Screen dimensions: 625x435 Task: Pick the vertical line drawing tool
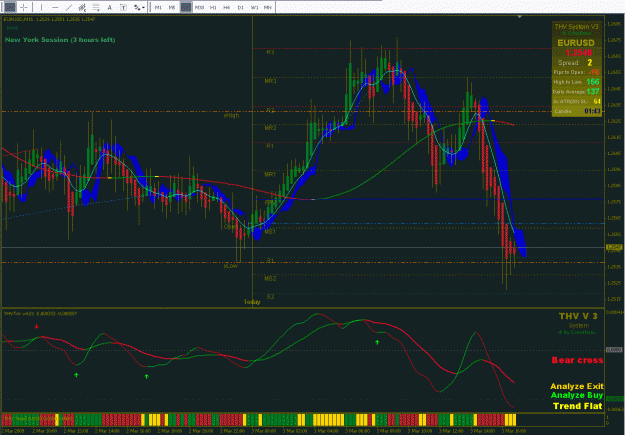click(41, 7)
